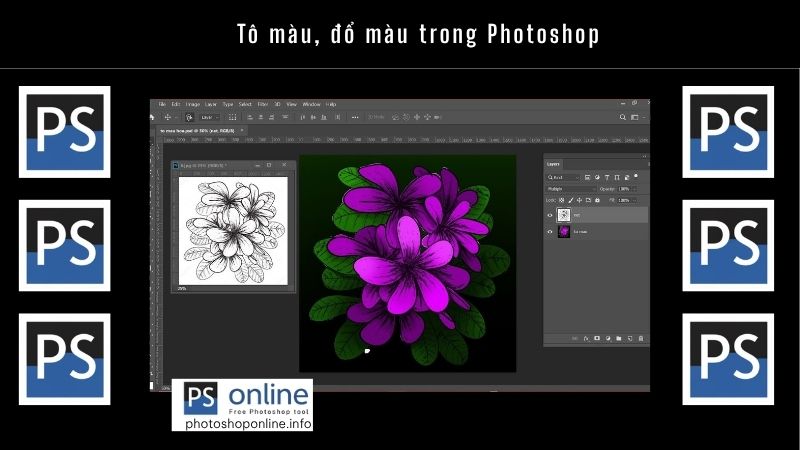Viewport: 800px width, 450px height.
Task: Click the photoshoponline.info link text
Action: pos(248,424)
